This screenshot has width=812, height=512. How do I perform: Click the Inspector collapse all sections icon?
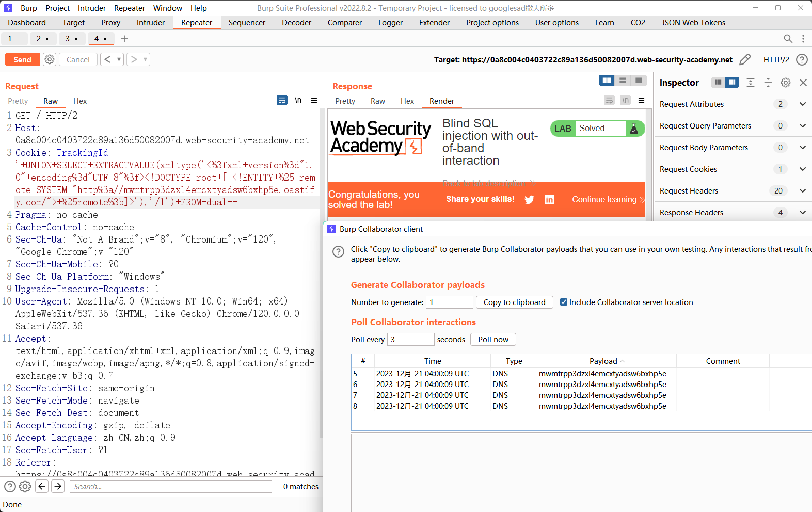(x=768, y=83)
